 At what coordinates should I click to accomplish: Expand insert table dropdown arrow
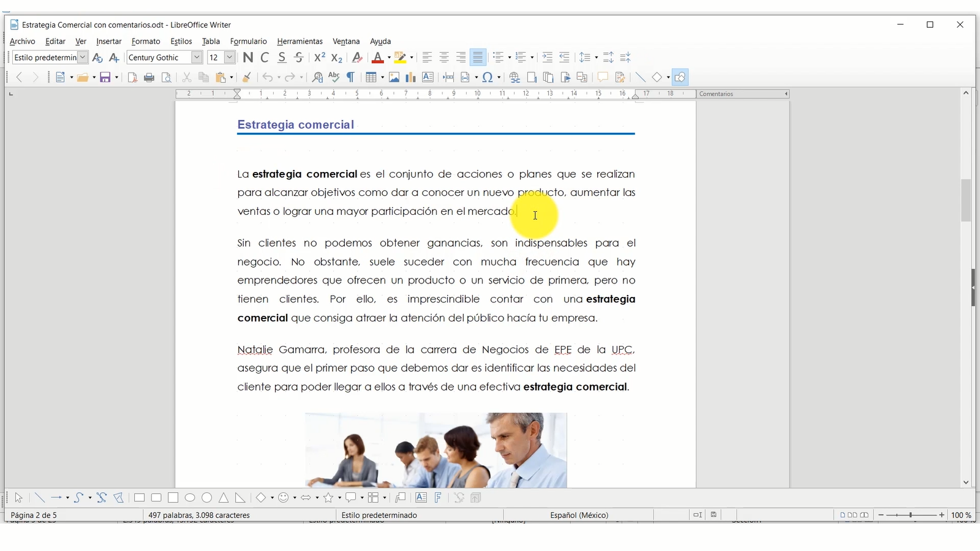382,77
